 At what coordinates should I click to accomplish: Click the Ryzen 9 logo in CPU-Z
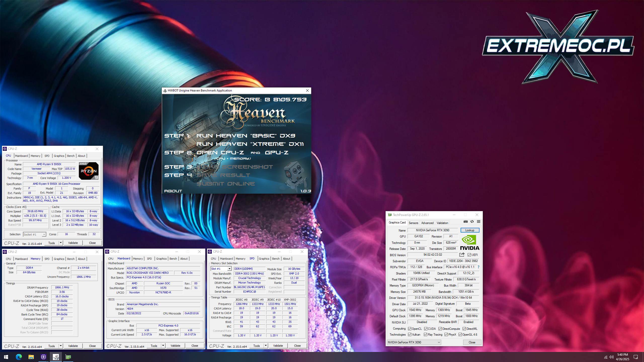(89, 171)
